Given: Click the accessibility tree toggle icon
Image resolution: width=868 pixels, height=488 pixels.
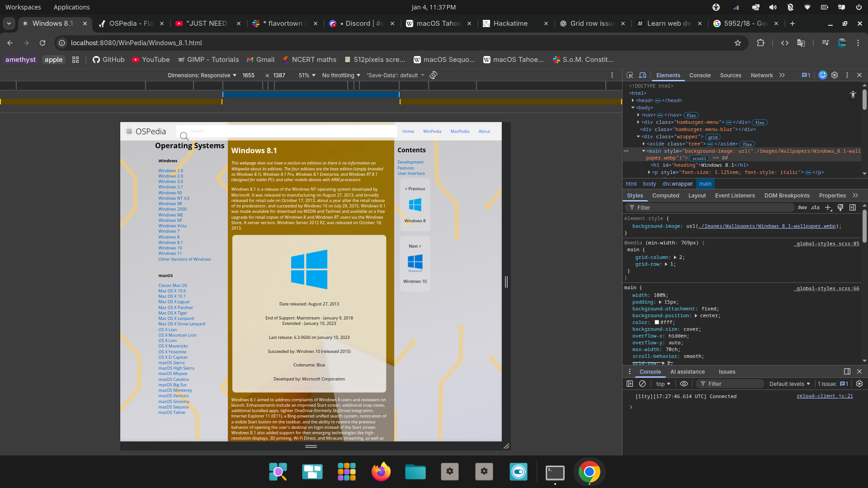Looking at the screenshot, I should [x=853, y=94].
